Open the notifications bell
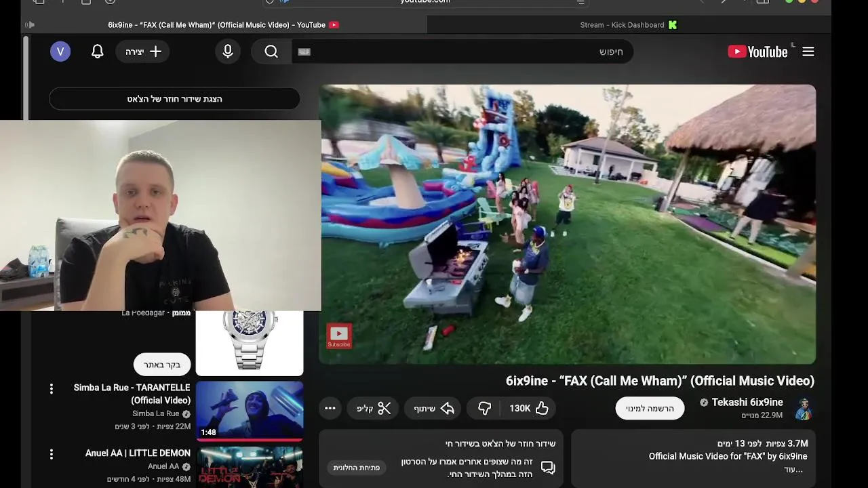Viewport: 868px width, 488px height. (x=98, y=52)
